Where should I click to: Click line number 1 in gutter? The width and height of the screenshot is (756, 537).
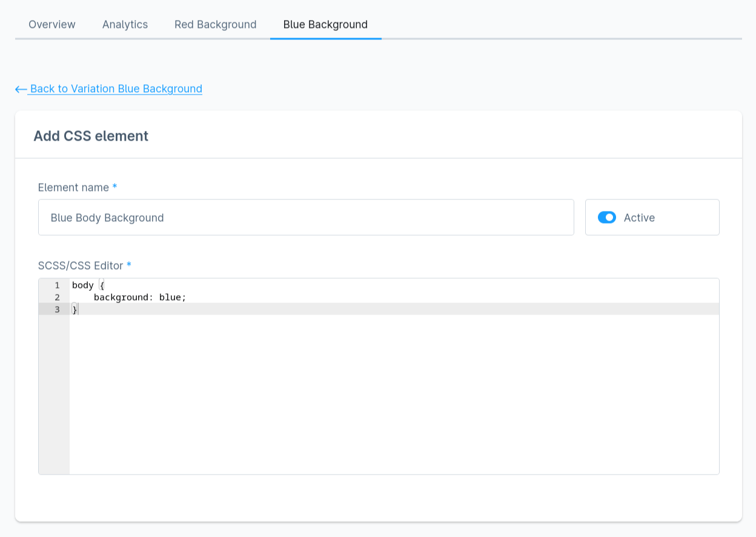57,285
